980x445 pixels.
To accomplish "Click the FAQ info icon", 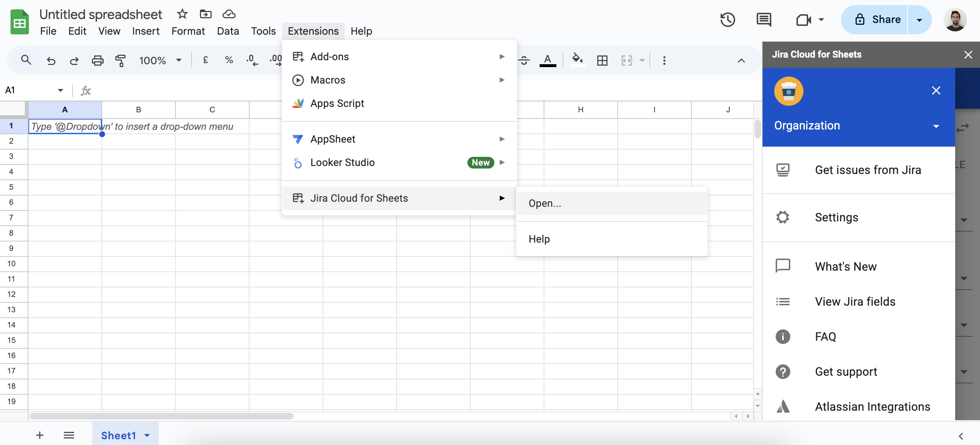I will pyautogui.click(x=783, y=336).
